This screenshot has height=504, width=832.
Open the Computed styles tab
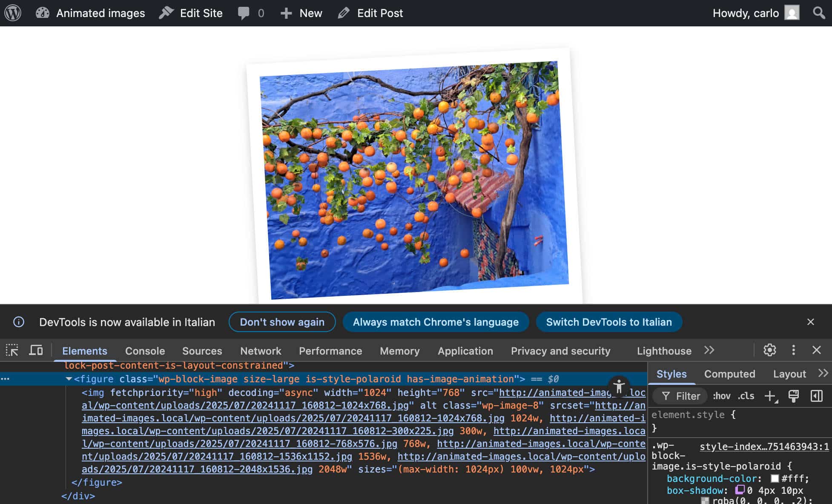[729, 374]
